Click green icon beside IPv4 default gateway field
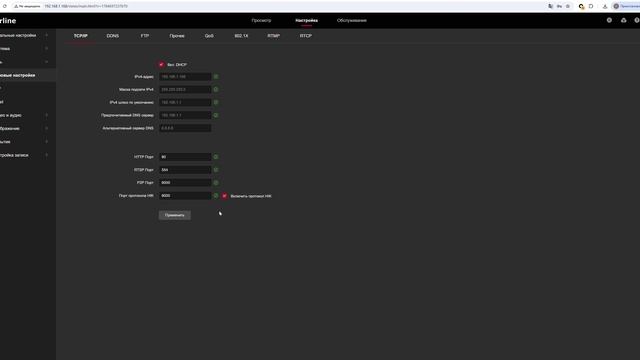 (216, 102)
